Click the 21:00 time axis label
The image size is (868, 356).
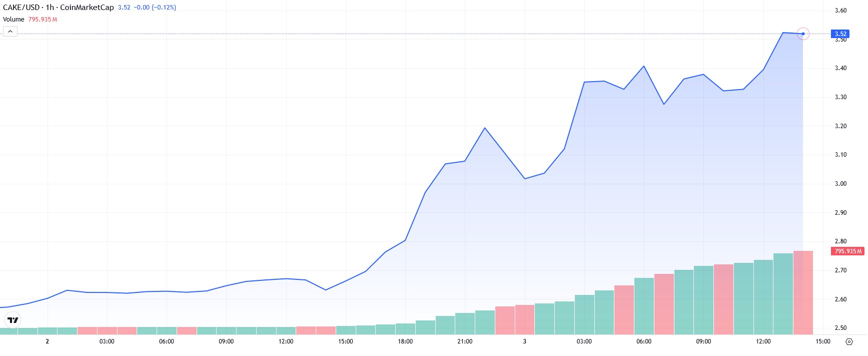pyautogui.click(x=465, y=341)
